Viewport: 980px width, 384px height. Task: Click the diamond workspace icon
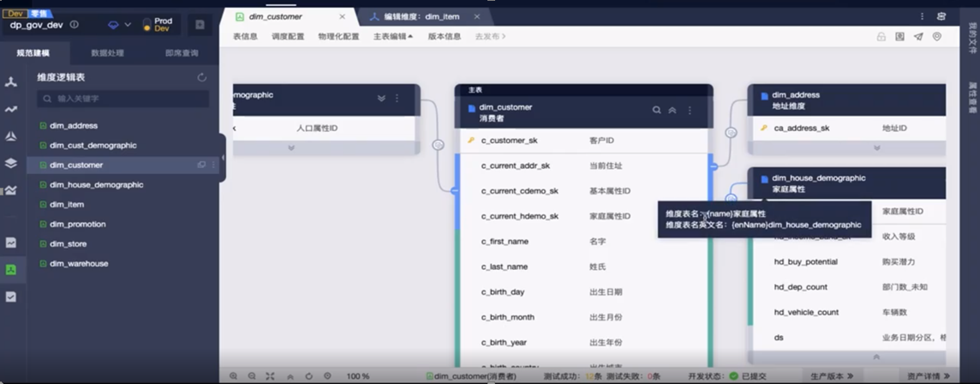(113, 25)
